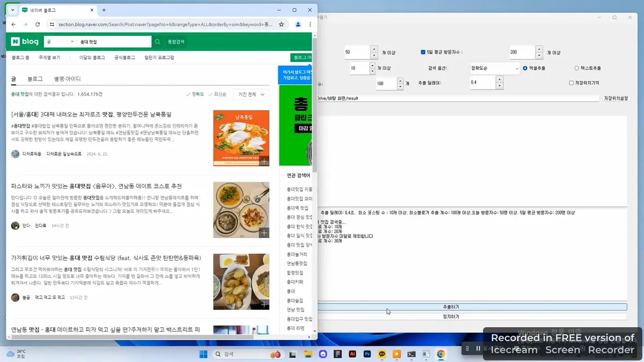Open 공식블로그 menu item
This screenshot has width=644, height=362.
tap(125, 57)
